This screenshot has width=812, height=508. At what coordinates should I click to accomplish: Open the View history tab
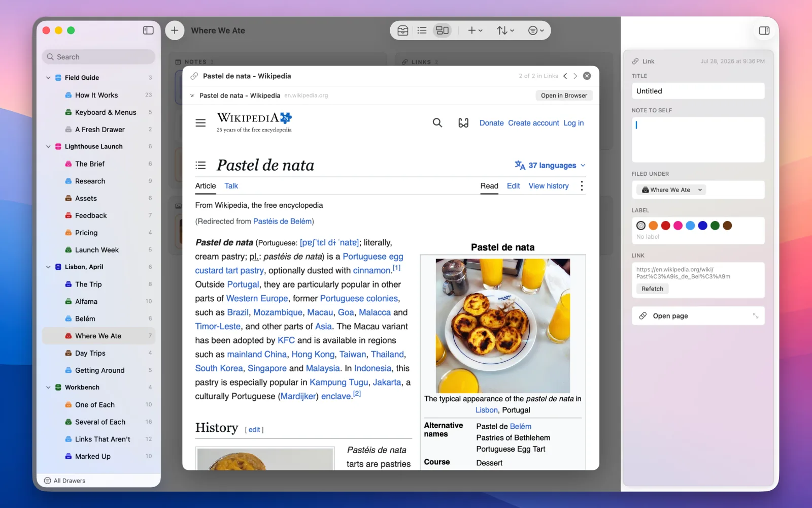click(549, 186)
